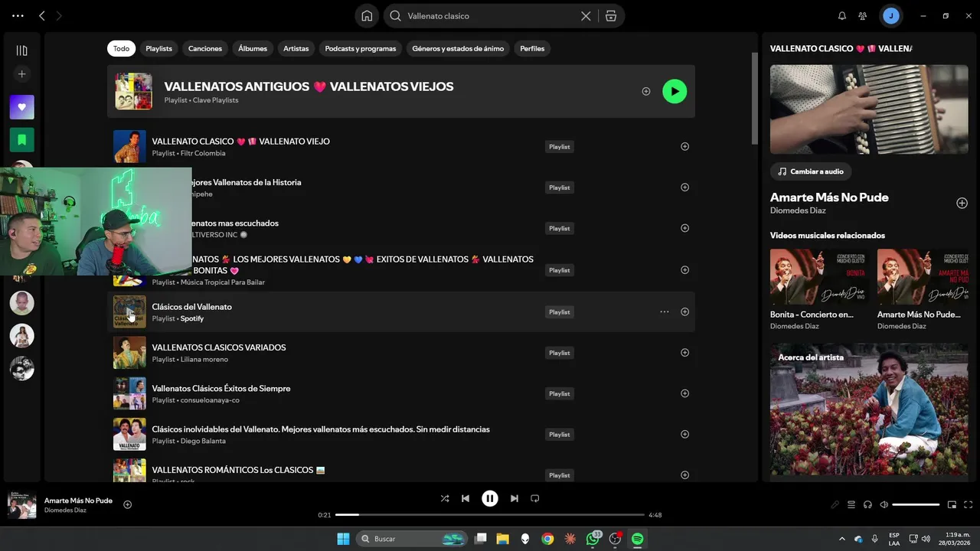The width and height of the screenshot is (980, 551).
Task: Open File Explorer from the taskbar
Action: [503, 539]
